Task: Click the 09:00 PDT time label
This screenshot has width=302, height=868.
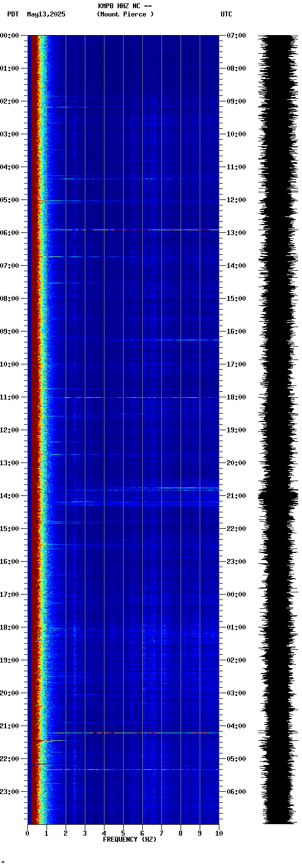Action: (10, 332)
